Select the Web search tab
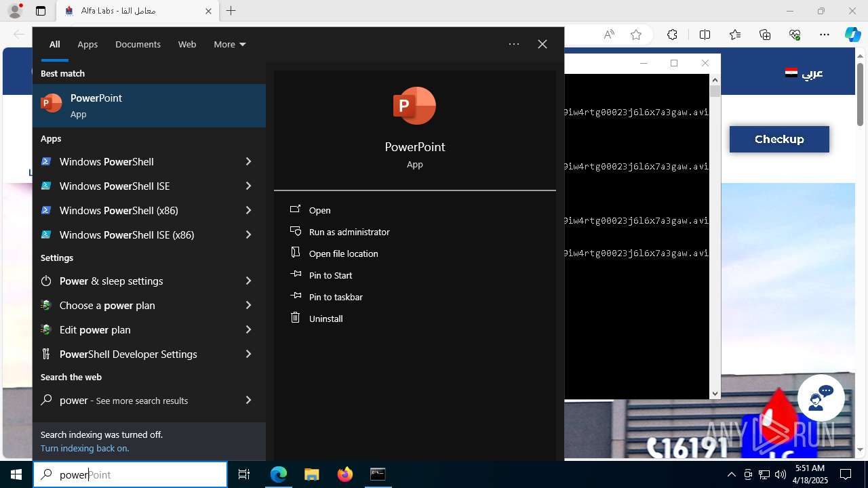868x488 pixels. [187, 44]
